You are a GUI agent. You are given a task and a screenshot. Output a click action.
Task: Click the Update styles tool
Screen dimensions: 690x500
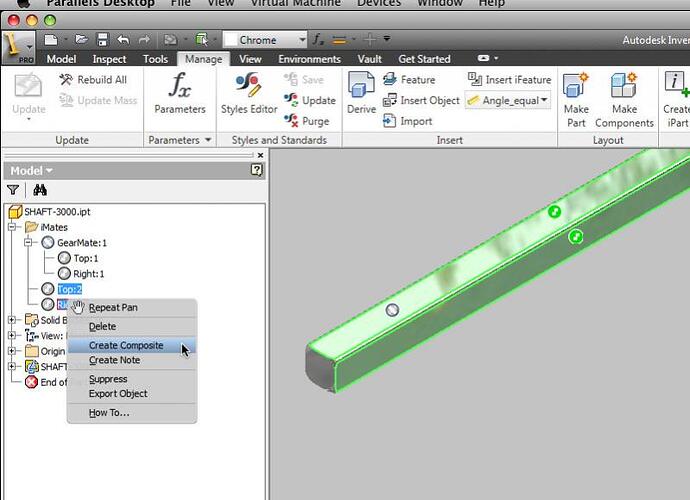tap(310, 100)
